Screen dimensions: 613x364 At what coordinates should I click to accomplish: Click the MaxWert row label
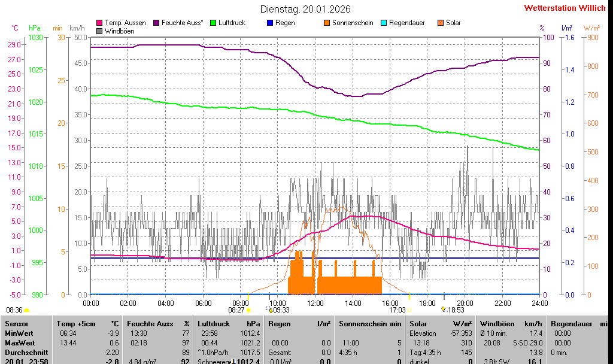19,343
